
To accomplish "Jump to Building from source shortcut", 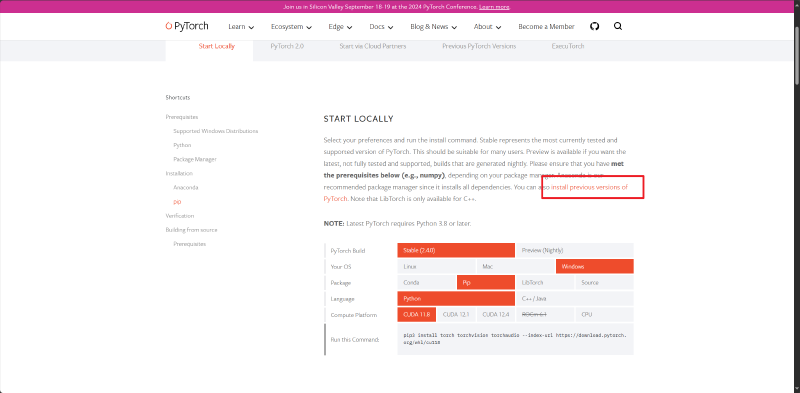I will pyautogui.click(x=191, y=230).
